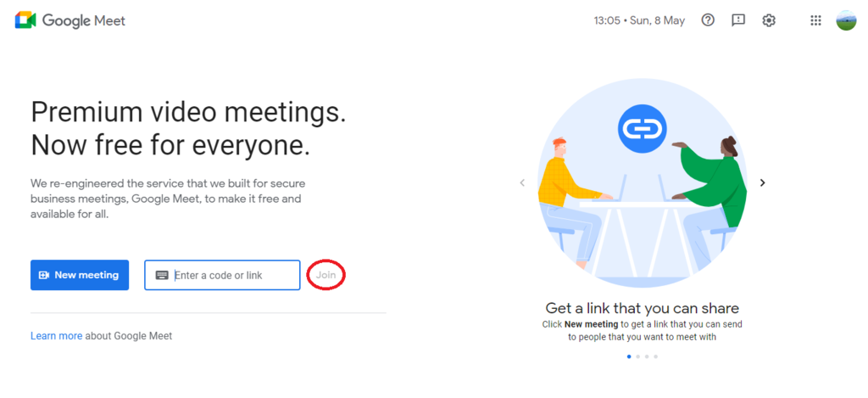Show the next carousel slide arrow

pyautogui.click(x=762, y=182)
